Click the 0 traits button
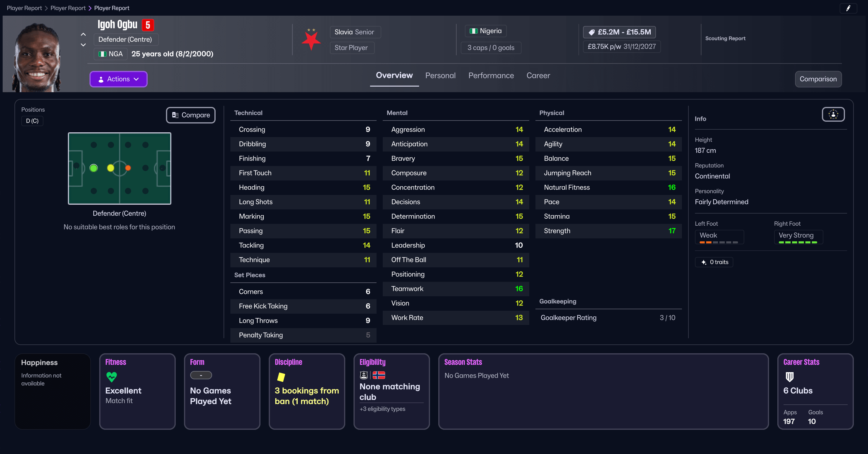 pyautogui.click(x=714, y=262)
